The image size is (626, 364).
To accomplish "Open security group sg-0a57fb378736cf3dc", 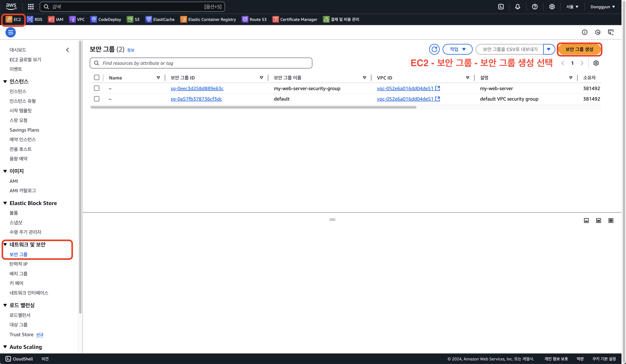I will (x=196, y=99).
